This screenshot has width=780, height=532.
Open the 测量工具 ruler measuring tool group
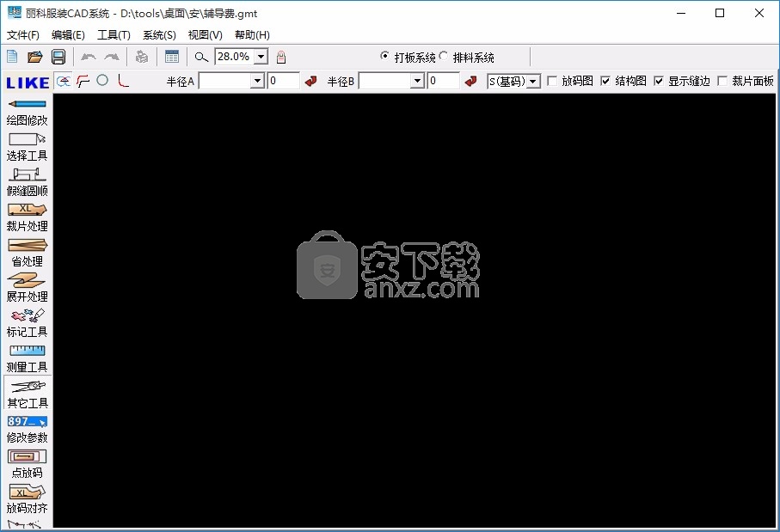tap(28, 359)
